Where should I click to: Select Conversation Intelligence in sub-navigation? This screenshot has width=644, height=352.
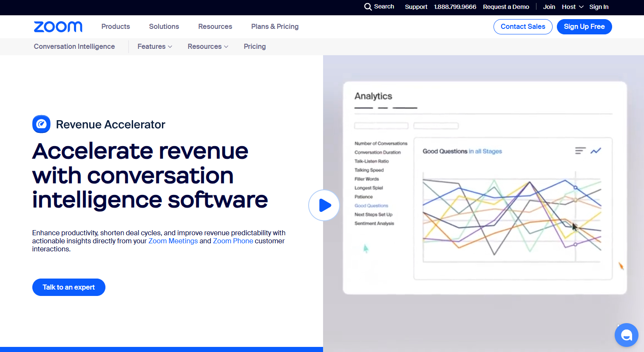point(74,46)
